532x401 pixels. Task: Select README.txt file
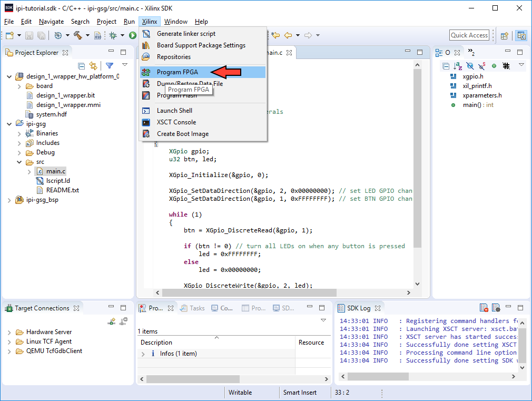63,190
